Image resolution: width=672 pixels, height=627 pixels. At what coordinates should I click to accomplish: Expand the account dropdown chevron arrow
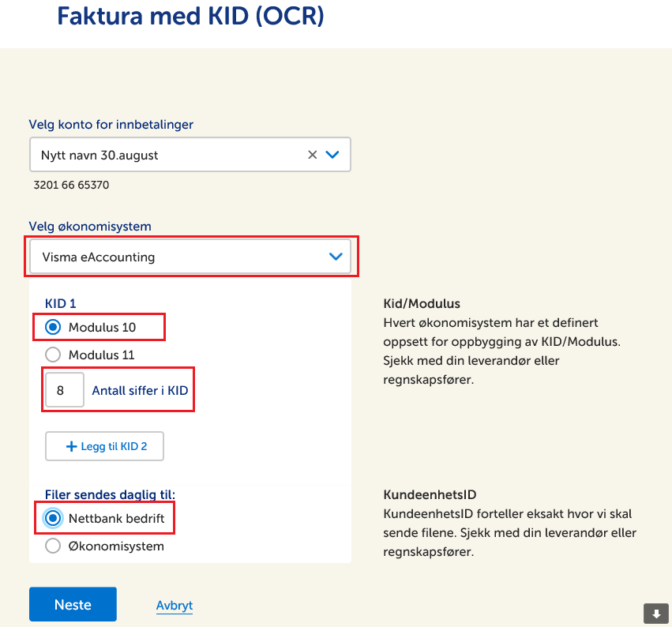pyautogui.click(x=332, y=155)
